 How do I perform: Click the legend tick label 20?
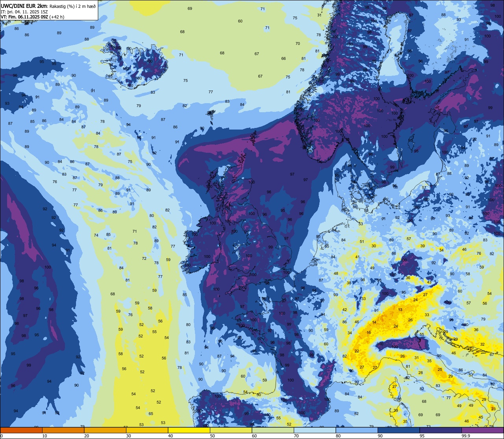coord(87,436)
